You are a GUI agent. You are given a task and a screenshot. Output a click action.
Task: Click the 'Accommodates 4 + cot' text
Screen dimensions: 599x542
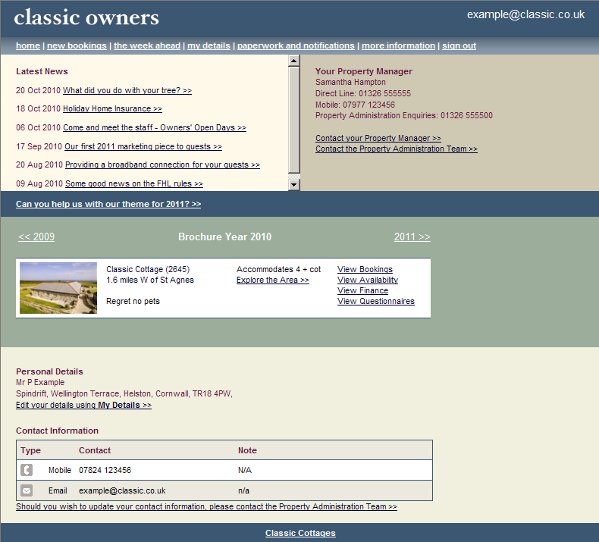click(279, 269)
